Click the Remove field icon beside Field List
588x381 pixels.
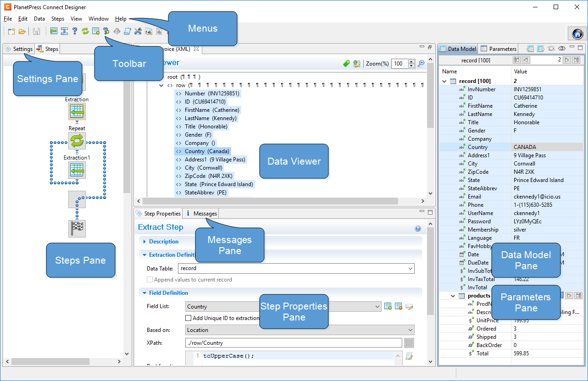click(398, 306)
